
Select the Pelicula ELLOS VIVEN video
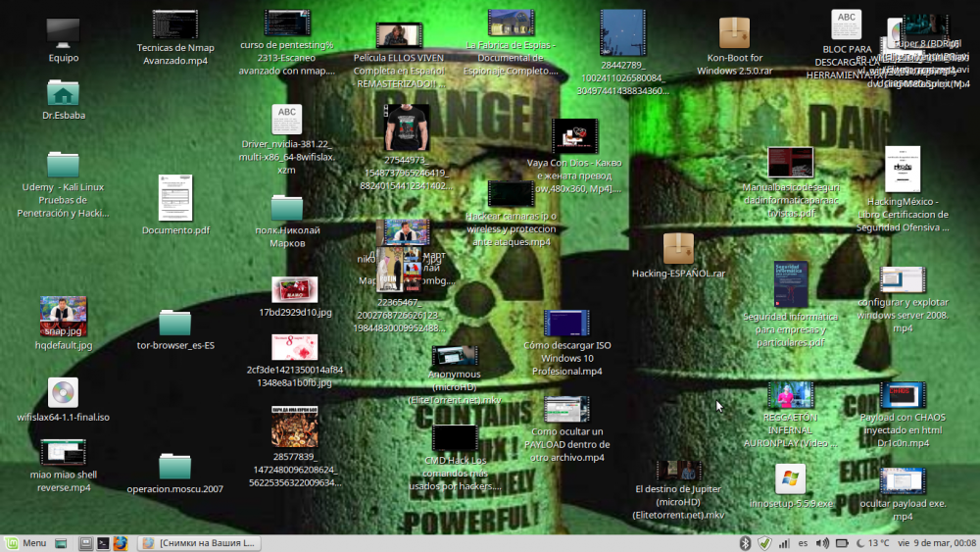click(x=399, y=35)
